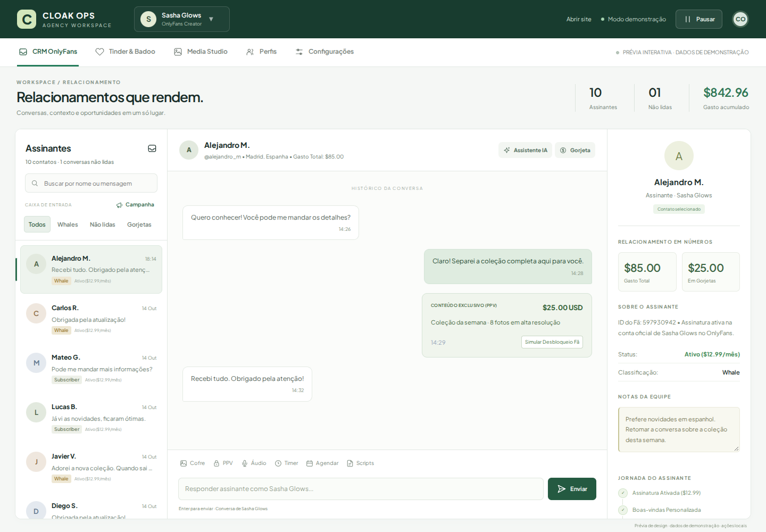
Task: Click the Boas-vindas Personalizada check icon
Action: [623, 510]
